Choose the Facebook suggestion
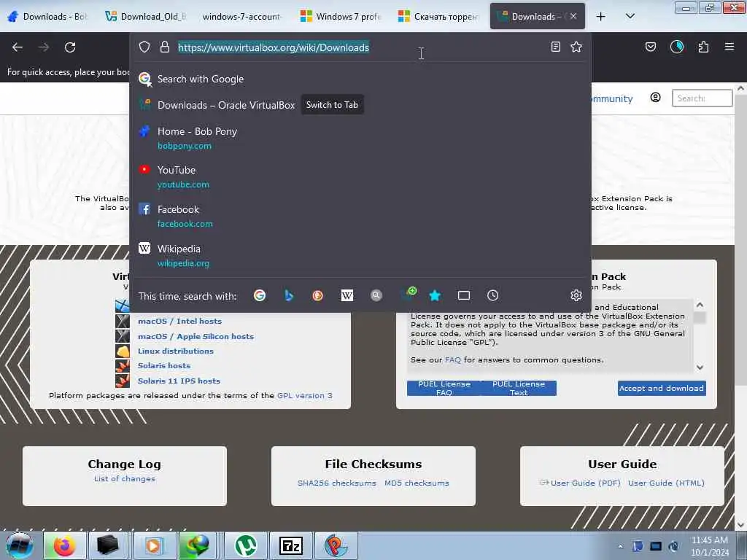 tap(360, 216)
